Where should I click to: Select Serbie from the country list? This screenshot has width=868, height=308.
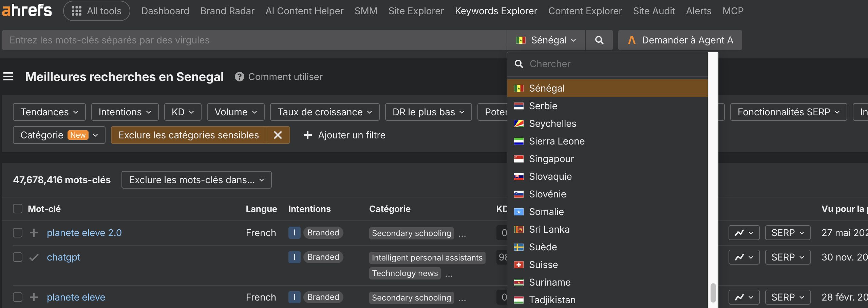[x=607, y=106]
